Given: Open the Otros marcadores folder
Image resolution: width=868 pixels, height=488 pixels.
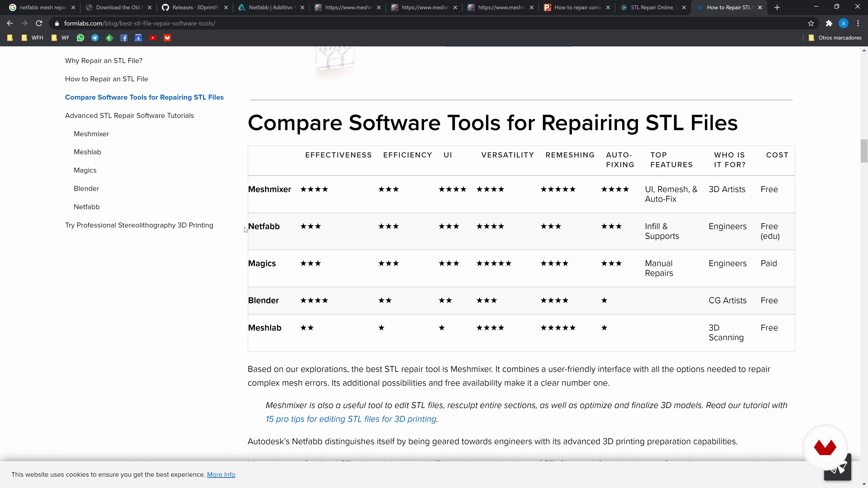Looking at the screenshot, I should point(835,38).
